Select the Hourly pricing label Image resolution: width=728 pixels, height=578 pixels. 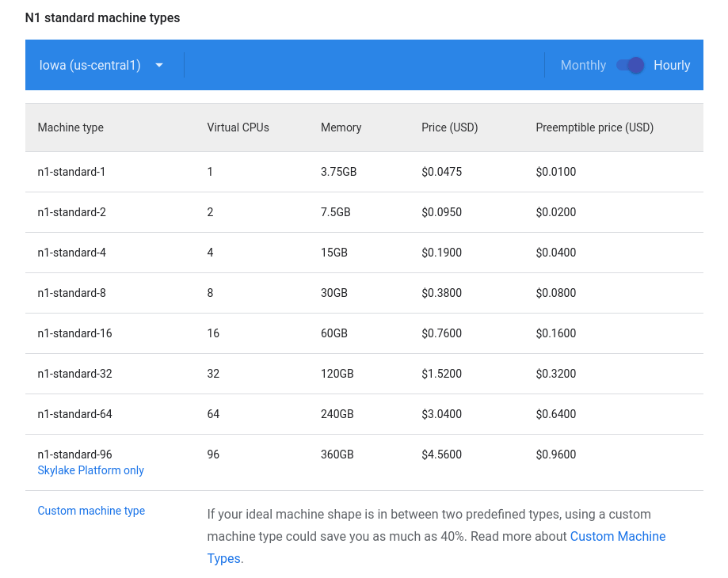pyautogui.click(x=672, y=65)
